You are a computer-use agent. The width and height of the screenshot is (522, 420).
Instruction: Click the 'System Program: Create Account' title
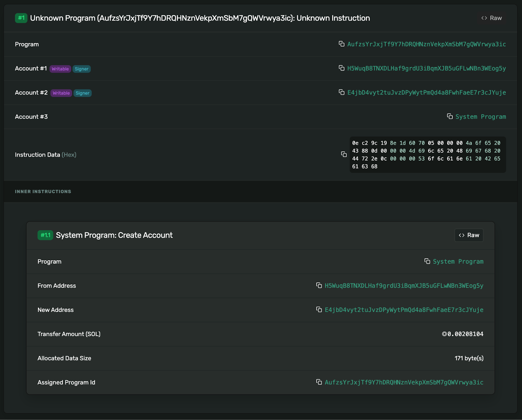[114, 235]
